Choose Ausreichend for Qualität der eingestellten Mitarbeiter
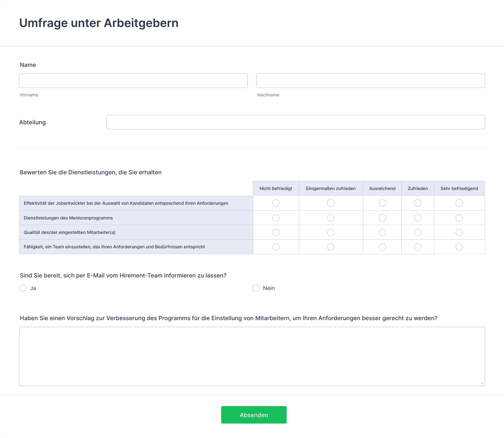Screen dimensions: 504x438 click(382, 233)
